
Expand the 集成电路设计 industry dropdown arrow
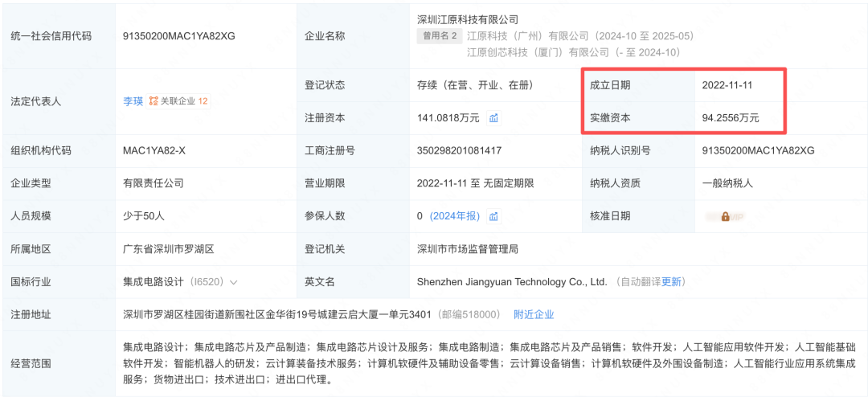pyautogui.click(x=234, y=282)
